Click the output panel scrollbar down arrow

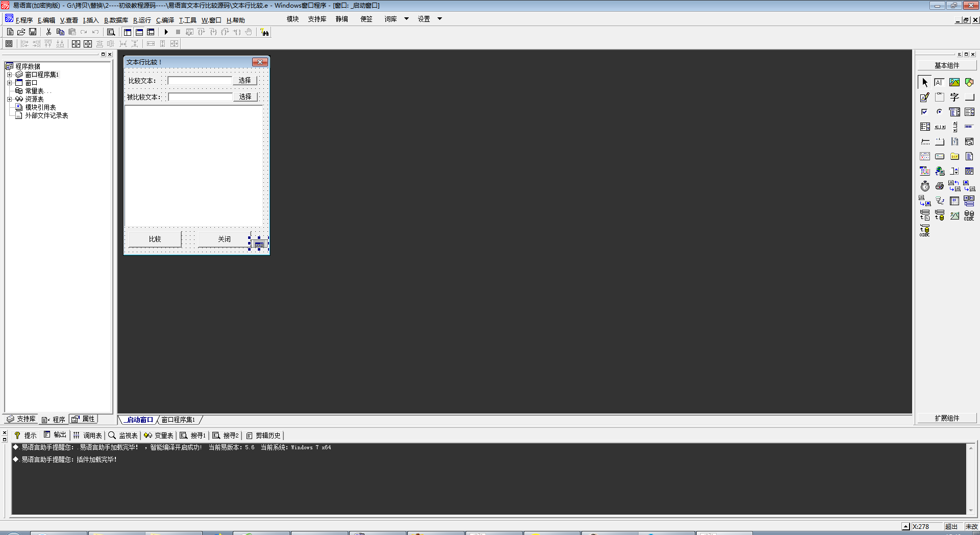point(971,510)
